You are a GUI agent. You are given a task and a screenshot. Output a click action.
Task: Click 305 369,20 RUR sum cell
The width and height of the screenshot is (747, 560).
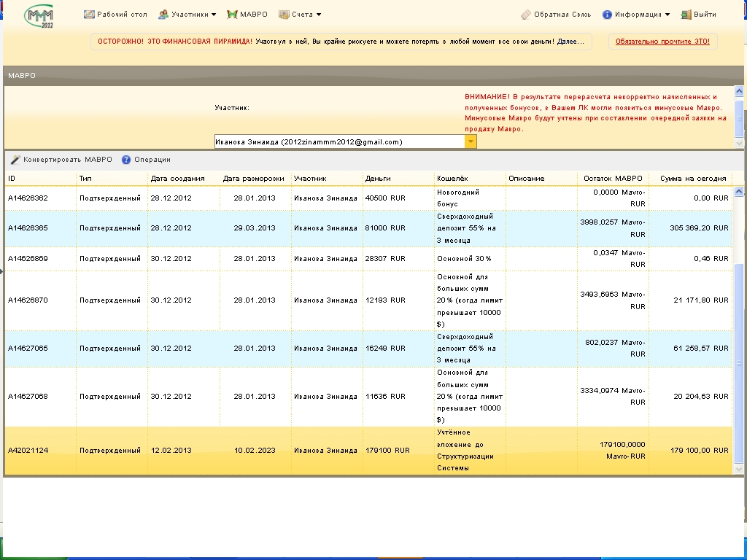click(699, 228)
